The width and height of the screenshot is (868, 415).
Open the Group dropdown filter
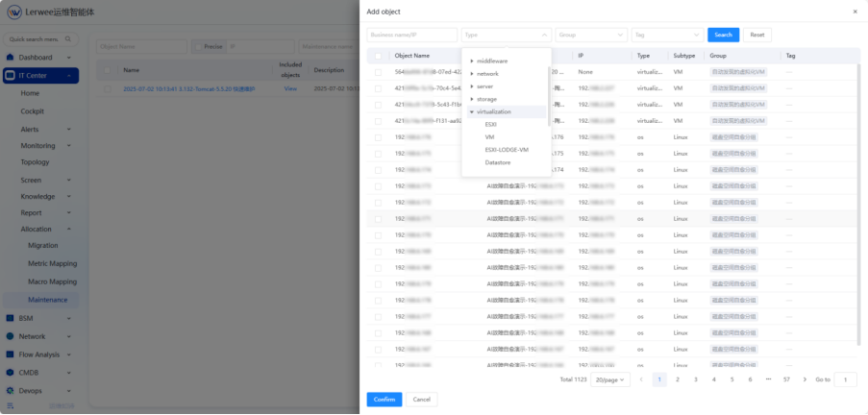pyautogui.click(x=590, y=35)
